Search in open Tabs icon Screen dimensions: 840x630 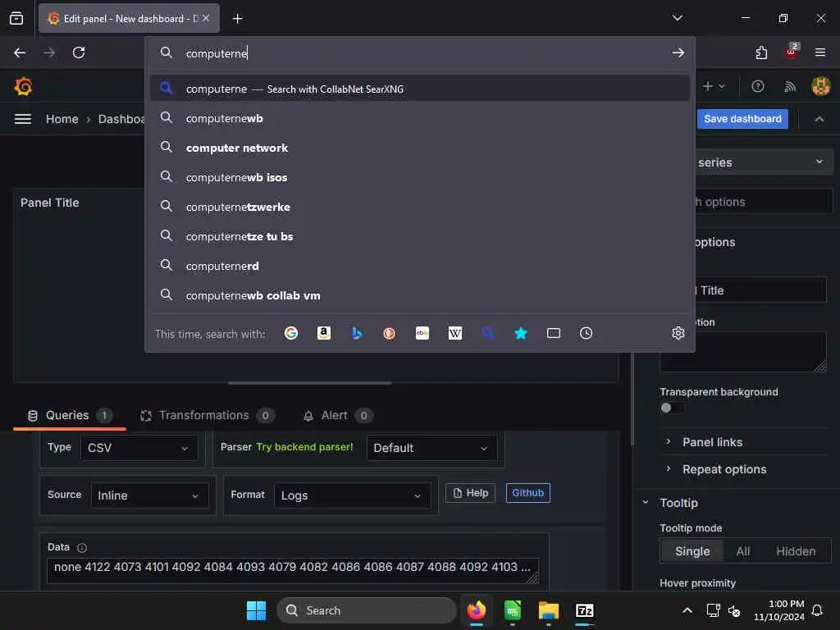click(x=554, y=333)
